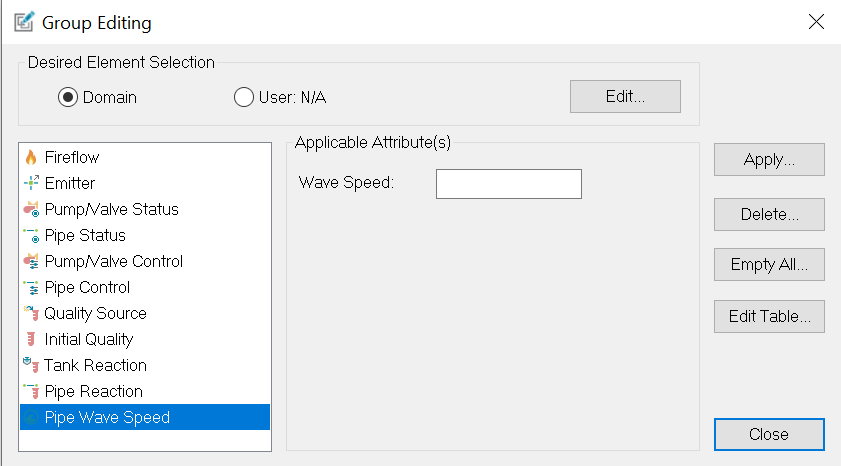841x466 pixels.
Task: Pick the Tank Reaction list item
Action: pos(95,365)
